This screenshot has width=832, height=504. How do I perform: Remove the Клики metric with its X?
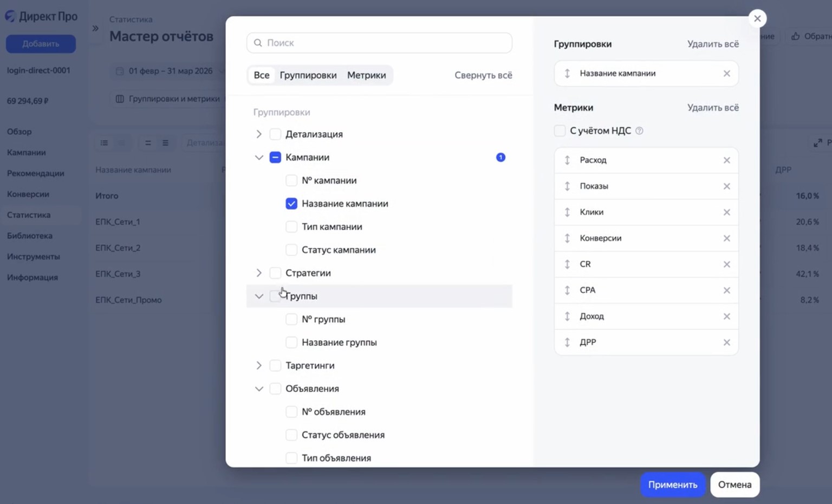pyautogui.click(x=727, y=212)
